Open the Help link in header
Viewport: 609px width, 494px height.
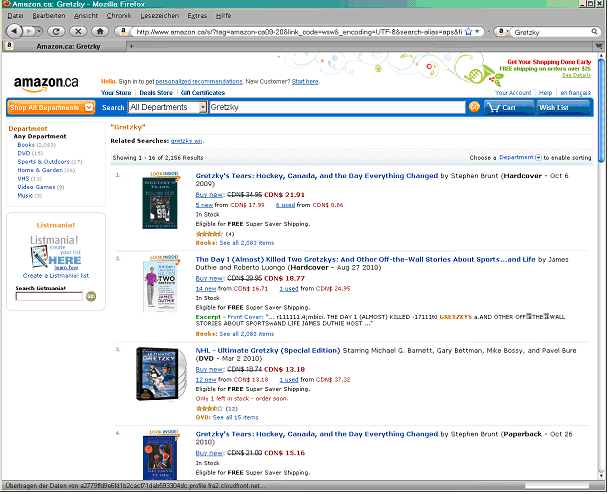pos(545,93)
